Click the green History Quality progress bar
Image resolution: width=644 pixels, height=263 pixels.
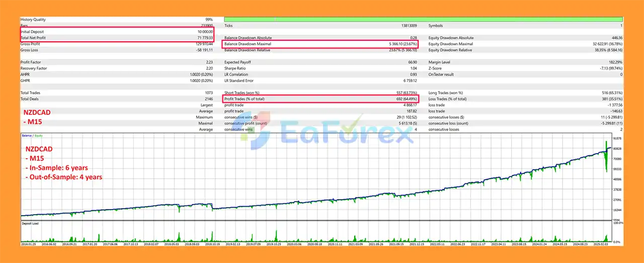(423, 19)
